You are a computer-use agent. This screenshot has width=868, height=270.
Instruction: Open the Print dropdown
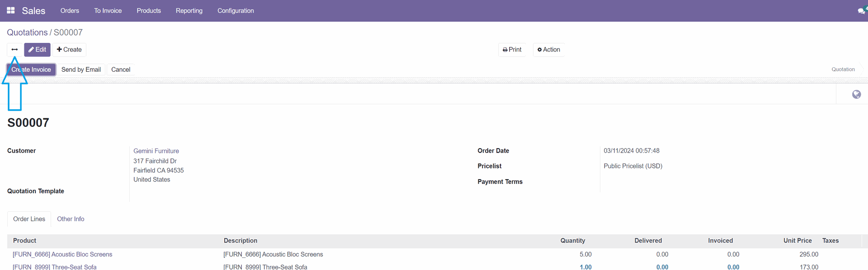tap(512, 50)
